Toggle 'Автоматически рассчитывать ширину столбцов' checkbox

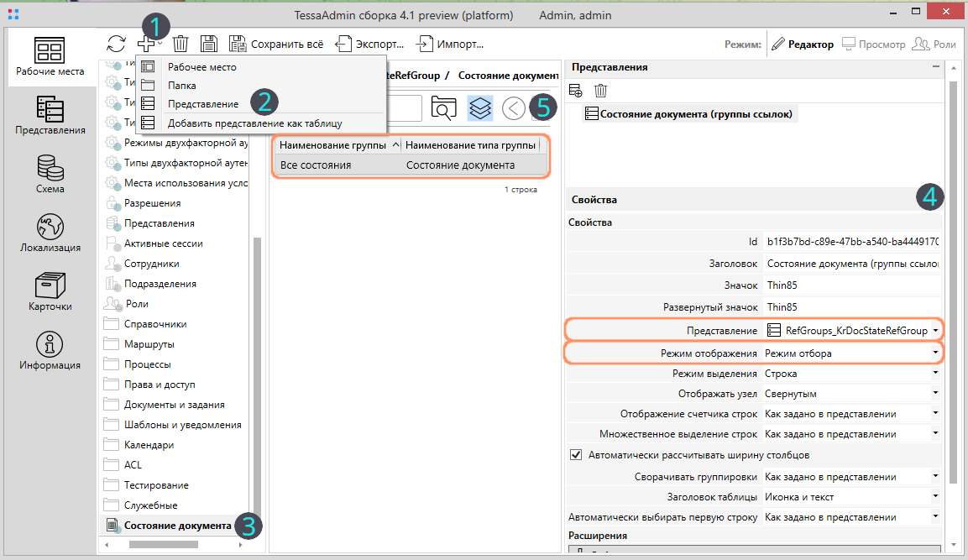coord(576,455)
